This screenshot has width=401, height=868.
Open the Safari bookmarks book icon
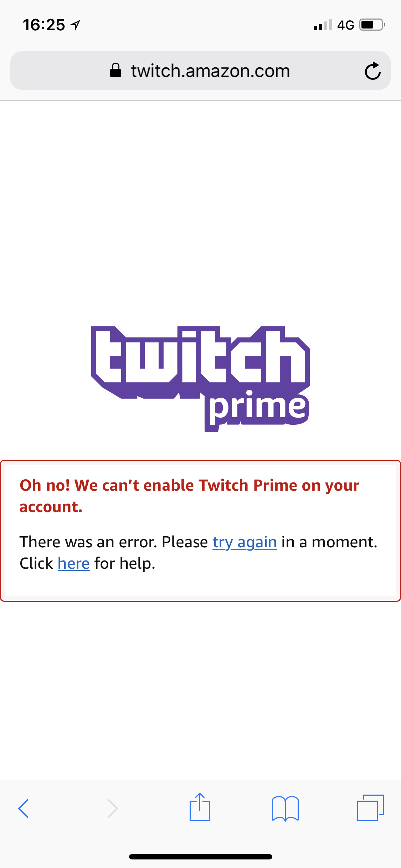(x=285, y=808)
